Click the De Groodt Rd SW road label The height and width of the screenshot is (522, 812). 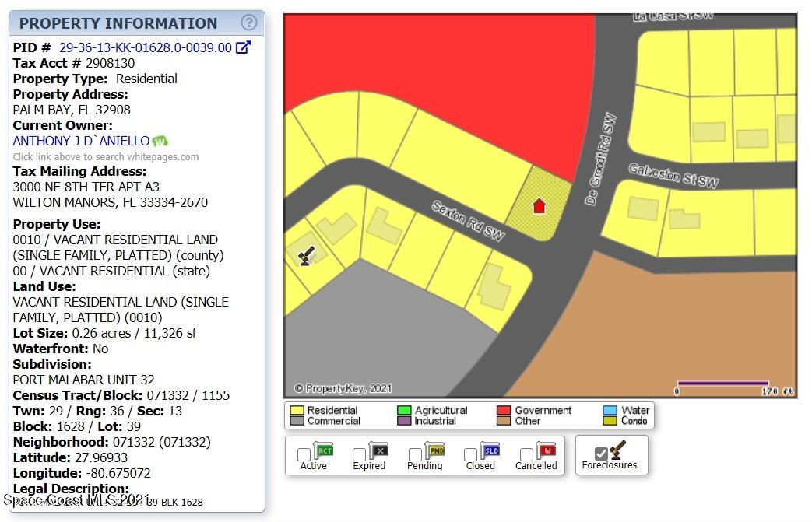[x=601, y=159]
